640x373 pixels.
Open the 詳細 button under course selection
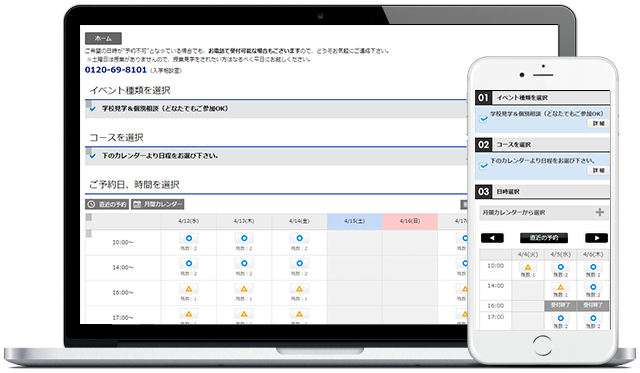click(598, 171)
